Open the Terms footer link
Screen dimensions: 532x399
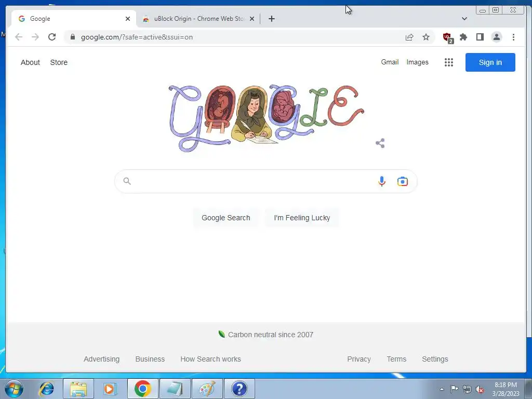tap(396, 359)
